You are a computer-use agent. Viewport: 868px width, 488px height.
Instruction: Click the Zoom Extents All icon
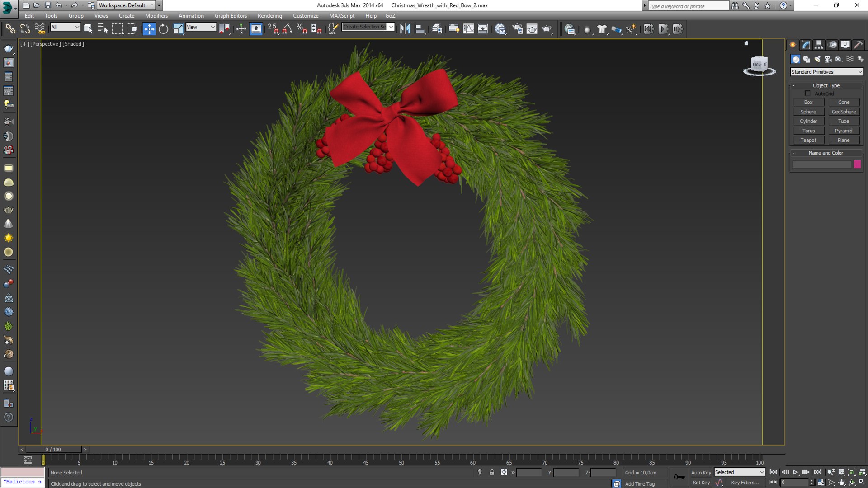coord(862,472)
